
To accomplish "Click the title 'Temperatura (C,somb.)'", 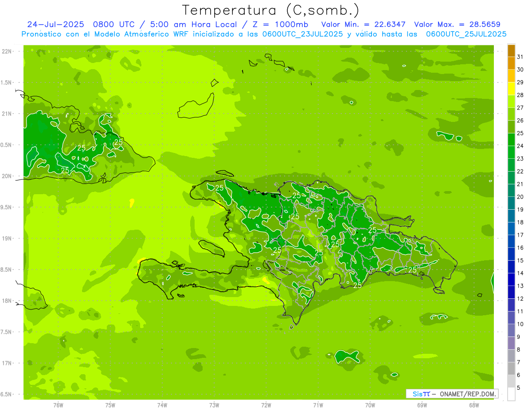I will pos(271,10).
